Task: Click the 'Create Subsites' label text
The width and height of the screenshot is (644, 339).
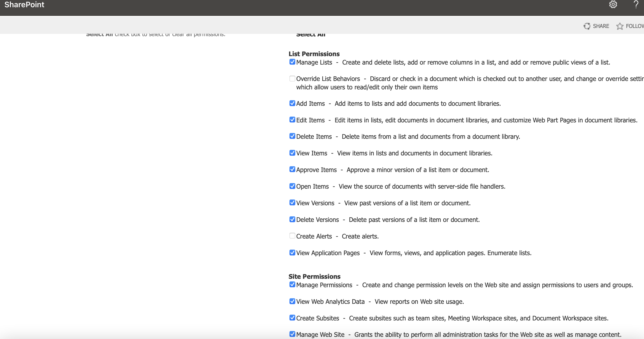Action: (318, 318)
